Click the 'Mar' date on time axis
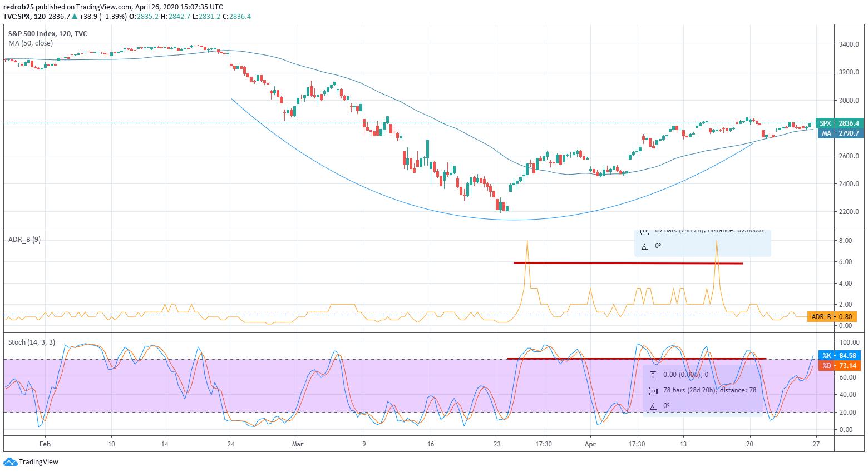 point(298,444)
